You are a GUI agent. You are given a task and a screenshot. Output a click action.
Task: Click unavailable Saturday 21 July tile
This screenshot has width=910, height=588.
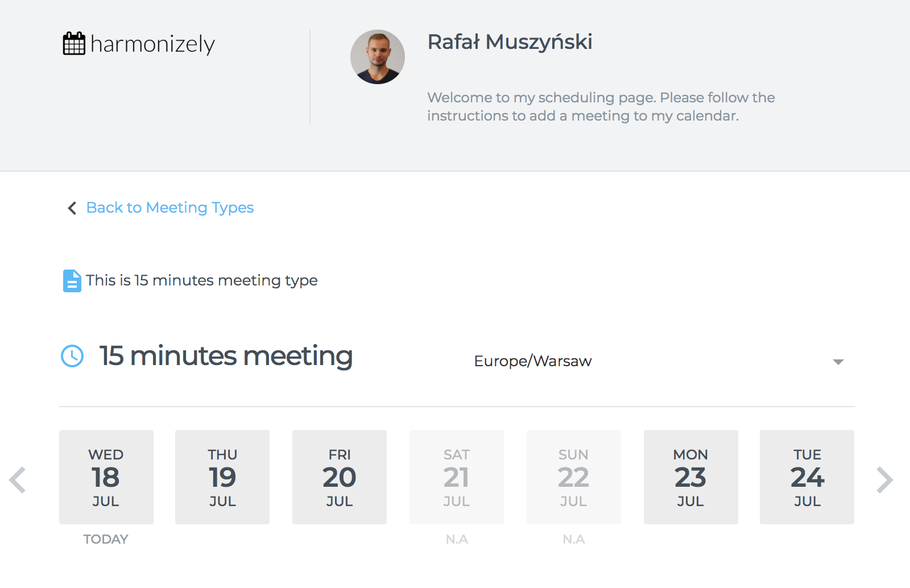tap(457, 477)
